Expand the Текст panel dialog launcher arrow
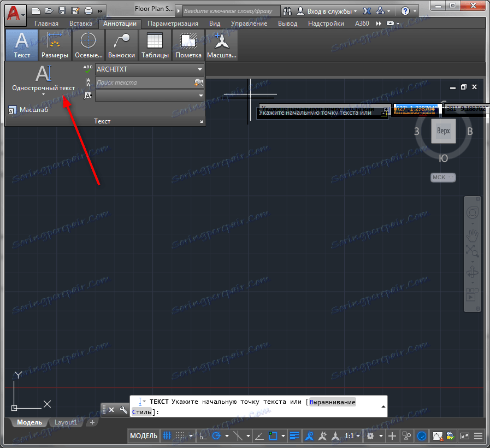This screenshot has width=490, height=448. click(201, 122)
